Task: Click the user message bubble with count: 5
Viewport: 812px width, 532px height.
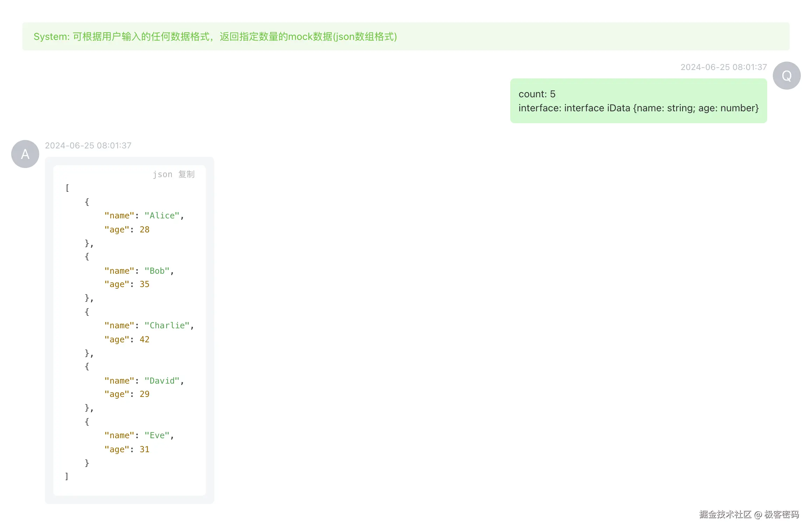Action: 638,101
